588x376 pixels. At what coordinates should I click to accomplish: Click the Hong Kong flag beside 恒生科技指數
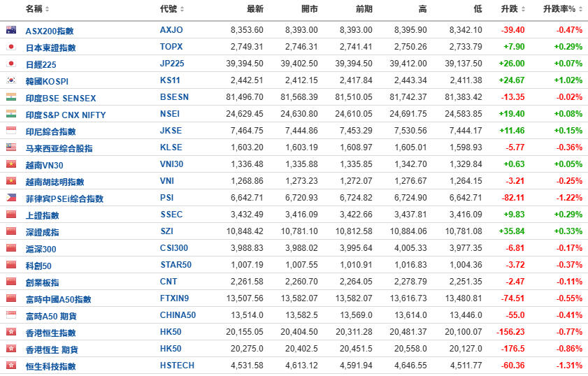tap(10, 366)
